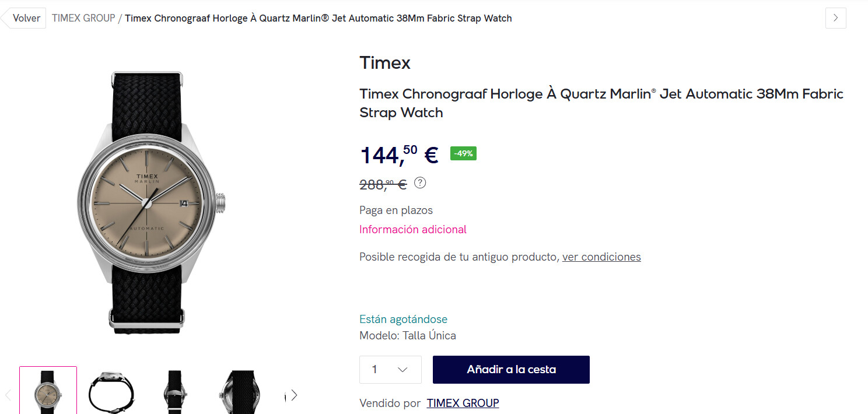Click the question mark price info icon
This screenshot has height=414, width=868.
click(x=420, y=183)
